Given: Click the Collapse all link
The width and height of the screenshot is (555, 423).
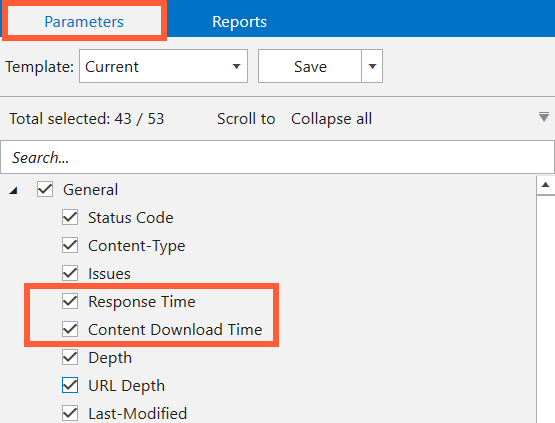Looking at the screenshot, I should pyautogui.click(x=331, y=119).
